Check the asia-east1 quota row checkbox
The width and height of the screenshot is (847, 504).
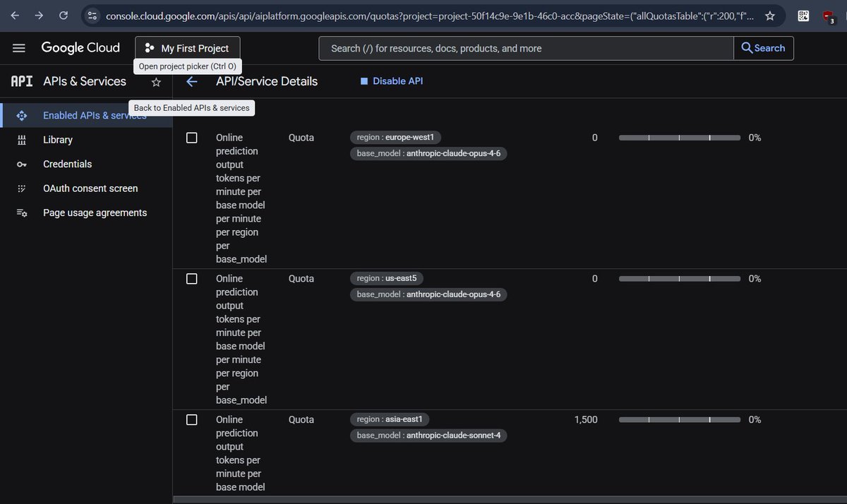coord(191,420)
